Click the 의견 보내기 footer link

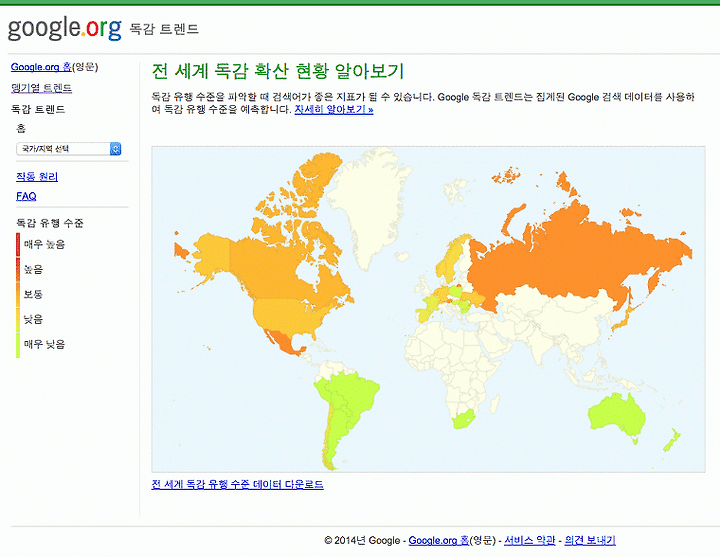(x=590, y=540)
